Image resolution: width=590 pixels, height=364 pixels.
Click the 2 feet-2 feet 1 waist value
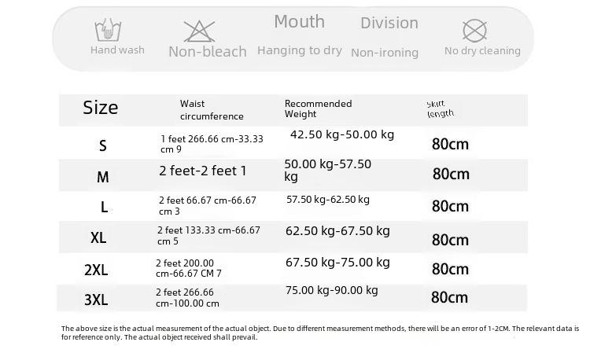pos(202,171)
